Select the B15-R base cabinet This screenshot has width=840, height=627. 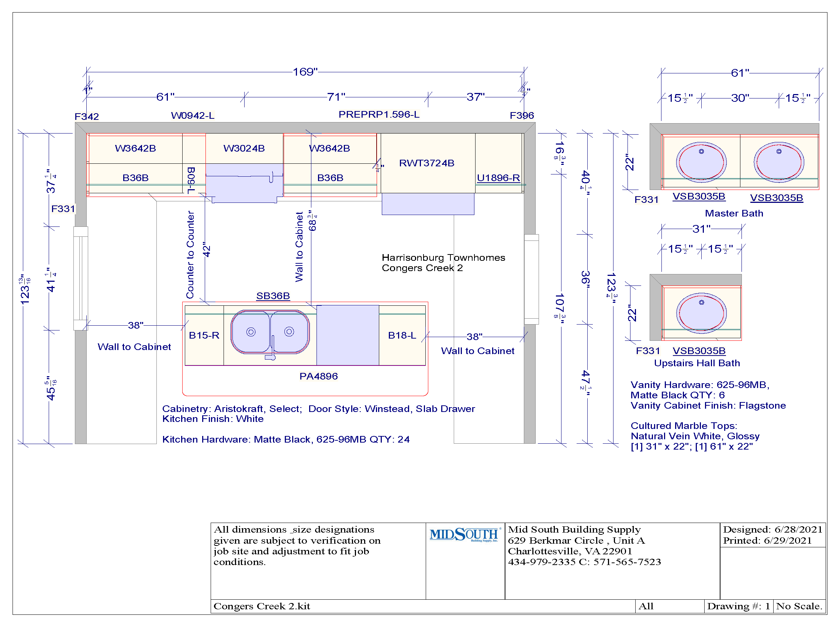pos(204,336)
